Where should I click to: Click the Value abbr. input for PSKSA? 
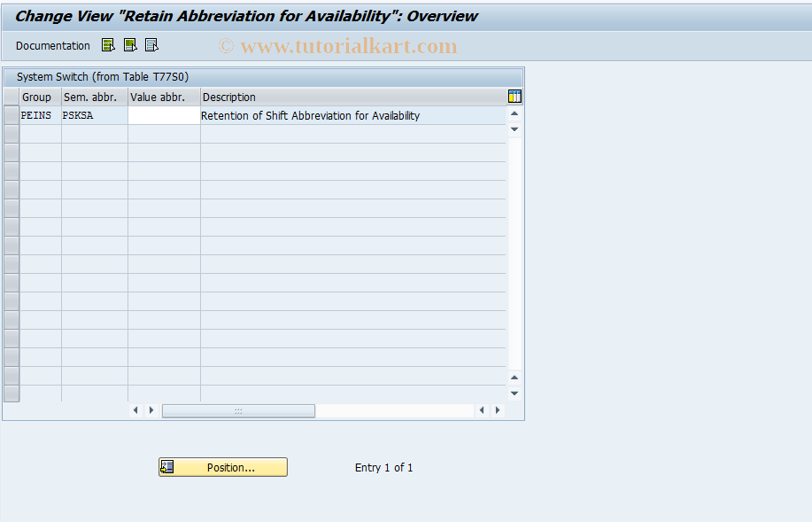[164, 115]
